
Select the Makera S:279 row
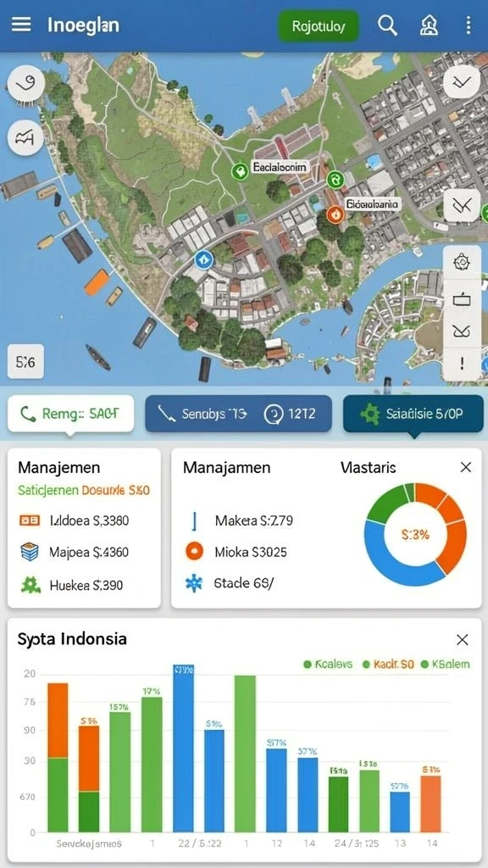point(241,521)
